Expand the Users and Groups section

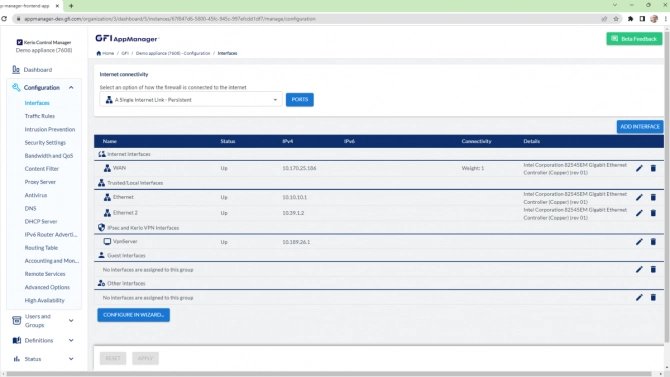click(71, 320)
